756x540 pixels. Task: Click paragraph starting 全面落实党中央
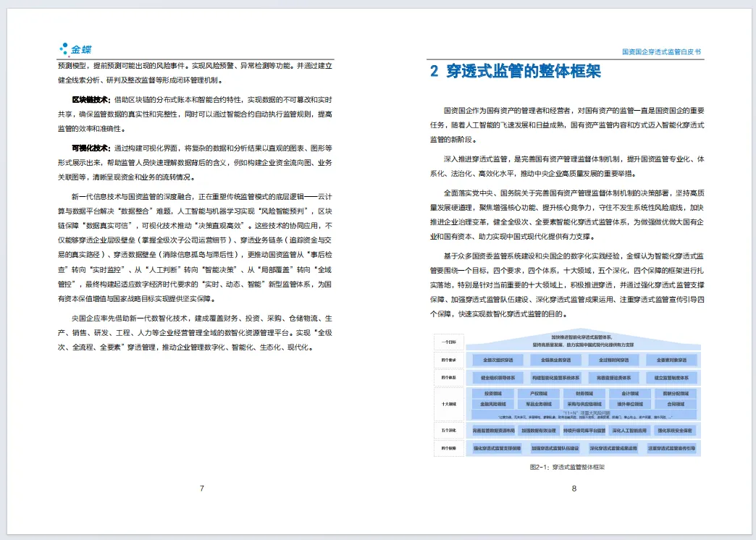point(567,214)
